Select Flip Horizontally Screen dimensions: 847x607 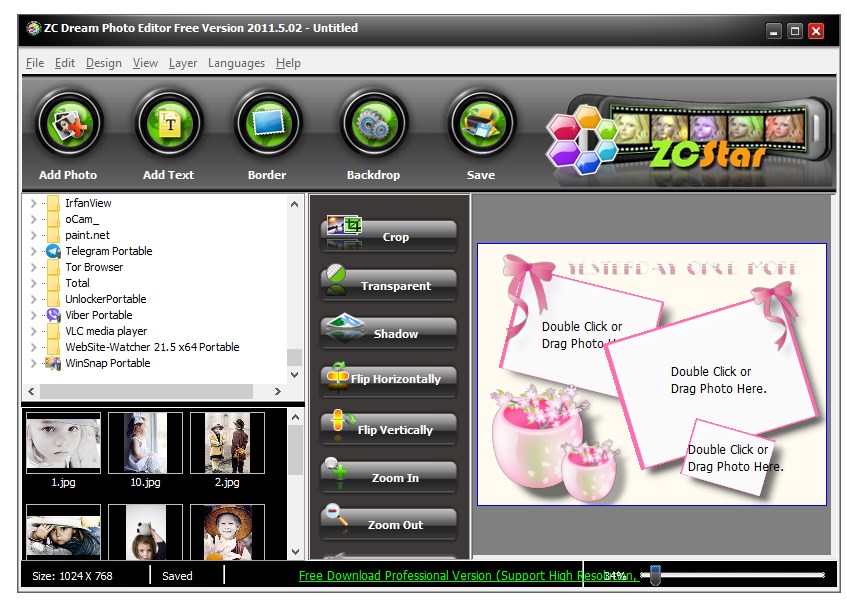pyautogui.click(x=394, y=380)
